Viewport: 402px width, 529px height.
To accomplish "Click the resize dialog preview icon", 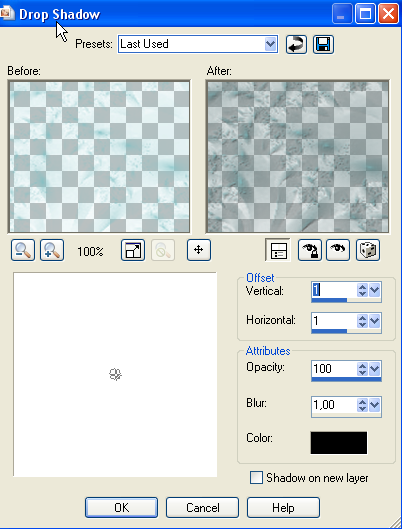I will click(x=133, y=250).
